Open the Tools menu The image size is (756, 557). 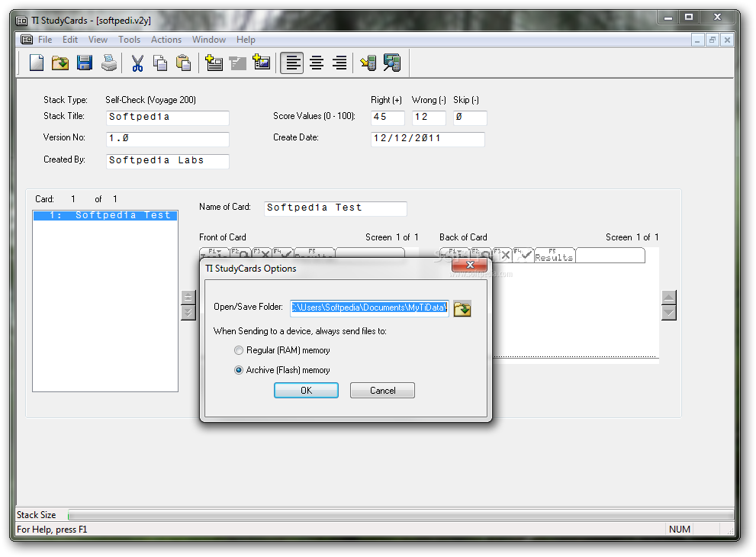129,40
